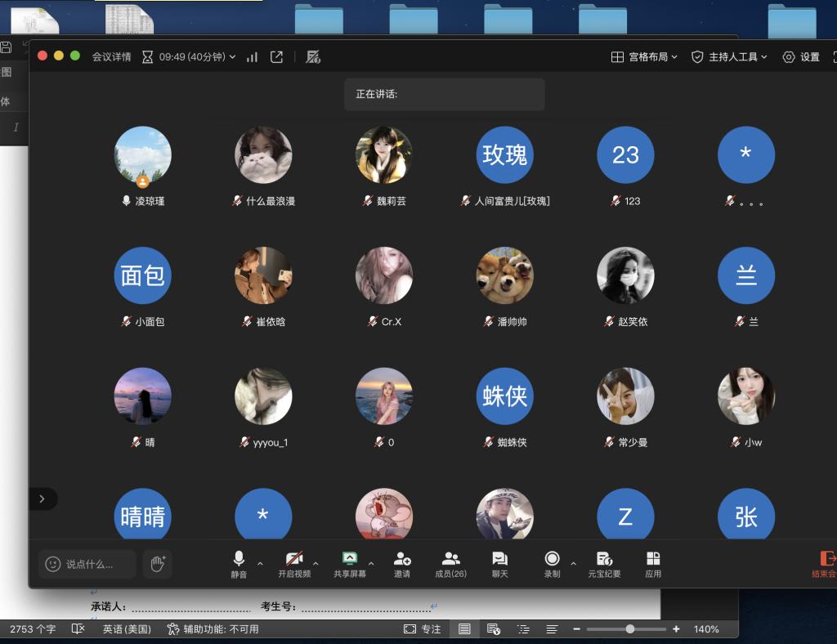Mute the microphone with 静音 button
Screen dimensions: 837x644
239,564
